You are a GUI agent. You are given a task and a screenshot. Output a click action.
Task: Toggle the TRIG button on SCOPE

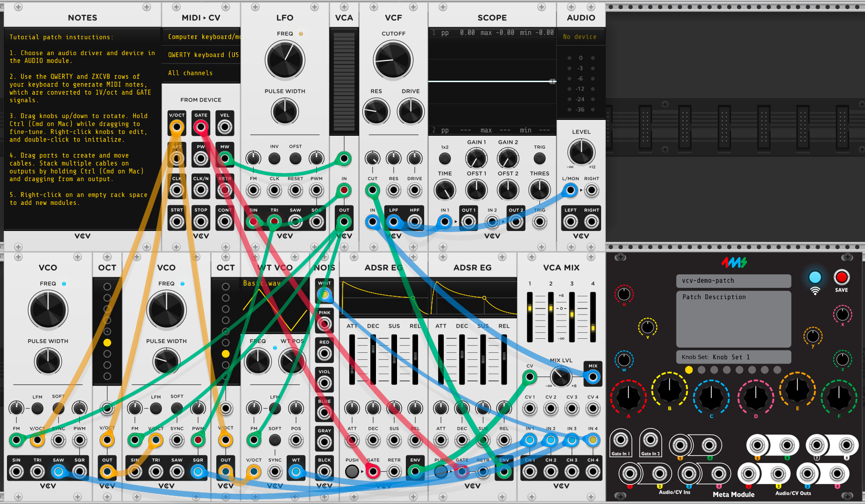click(539, 159)
